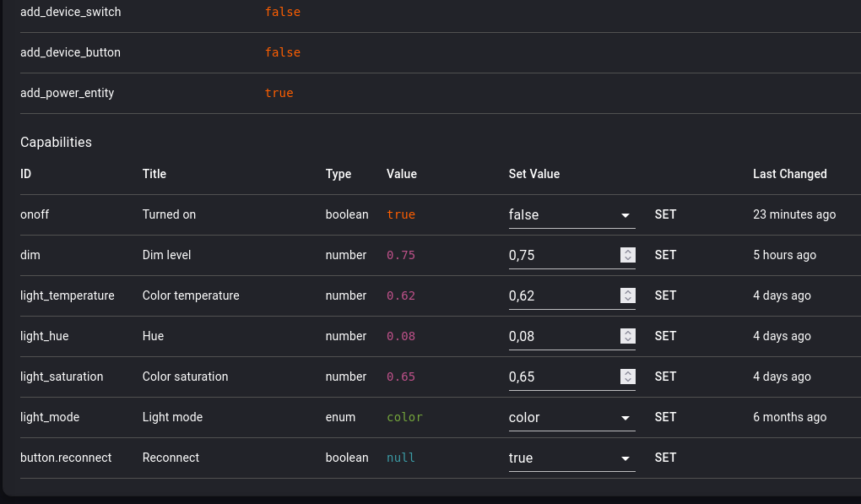Screen dimensions: 861x504
Task: Click the Hue value stepper arrows
Action: tap(627, 337)
